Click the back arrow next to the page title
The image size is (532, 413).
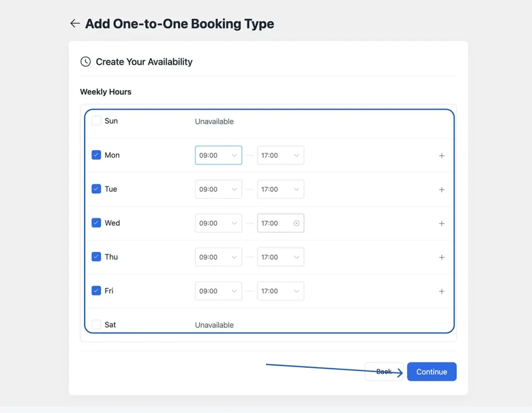pyautogui.click(x=75, y=23)
